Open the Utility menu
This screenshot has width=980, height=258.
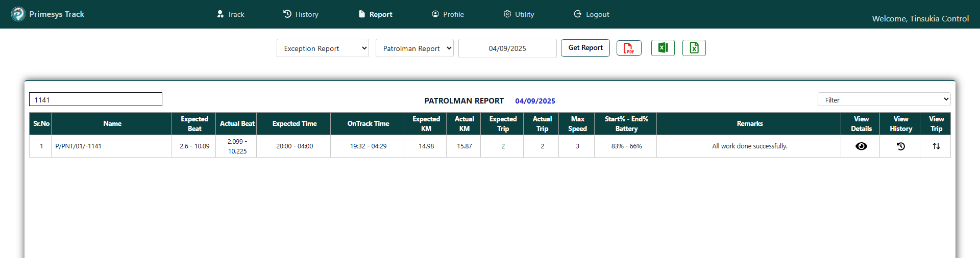(519, 14)
